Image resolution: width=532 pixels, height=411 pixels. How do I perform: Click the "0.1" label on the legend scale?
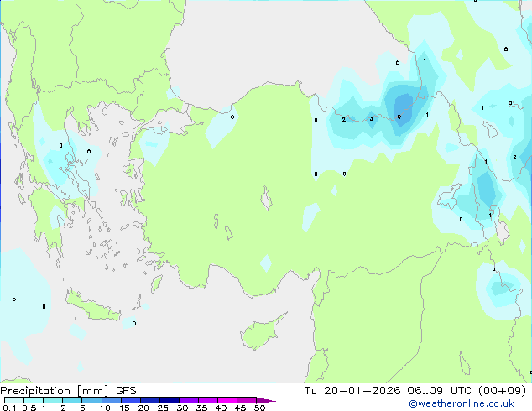click(x=9, y=408)
